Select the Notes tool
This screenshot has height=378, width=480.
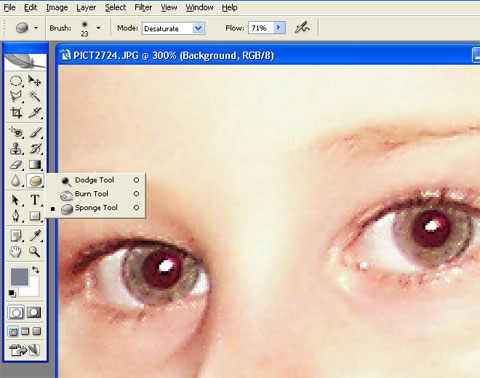[x=16, y=236]
